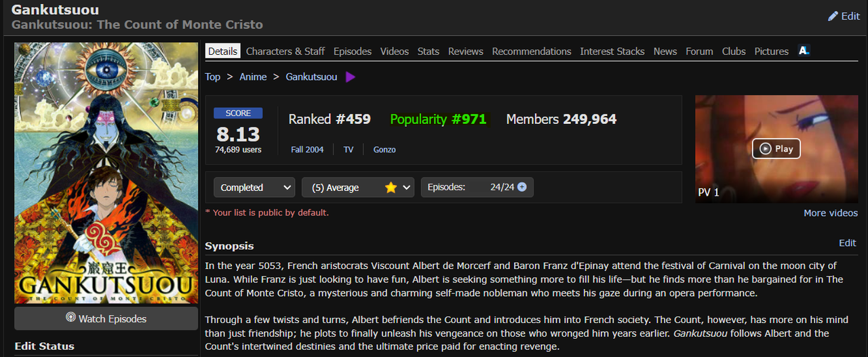This screenshot has width=868, height=357.
Task: Go to the Forum tab
Action: (699, 51)
